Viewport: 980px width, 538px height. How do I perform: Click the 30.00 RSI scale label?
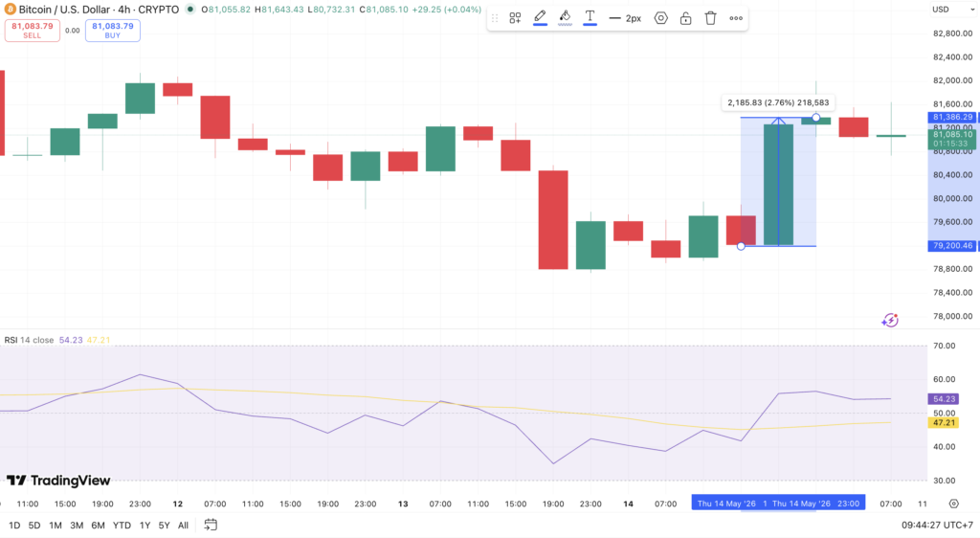click(x=945, y=481)
